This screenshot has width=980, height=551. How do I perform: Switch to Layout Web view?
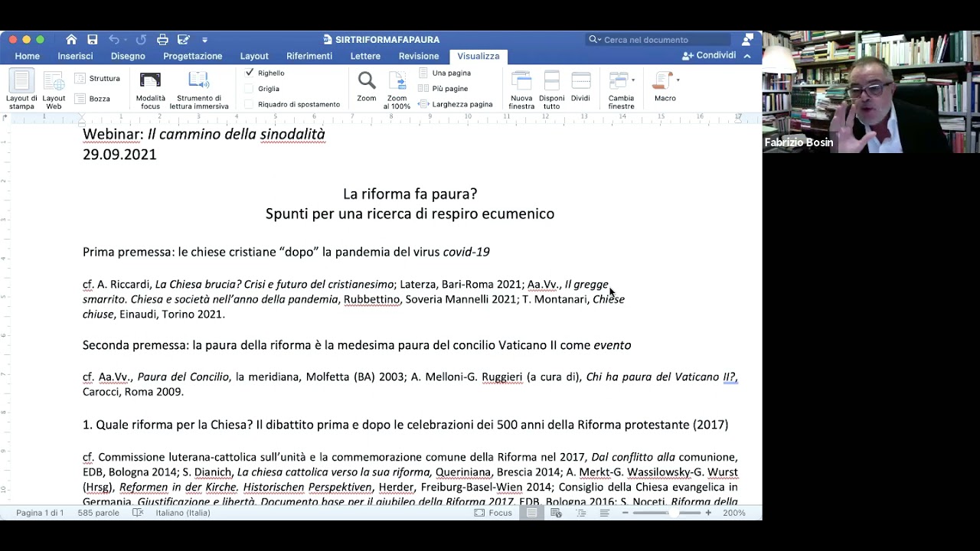54,90
